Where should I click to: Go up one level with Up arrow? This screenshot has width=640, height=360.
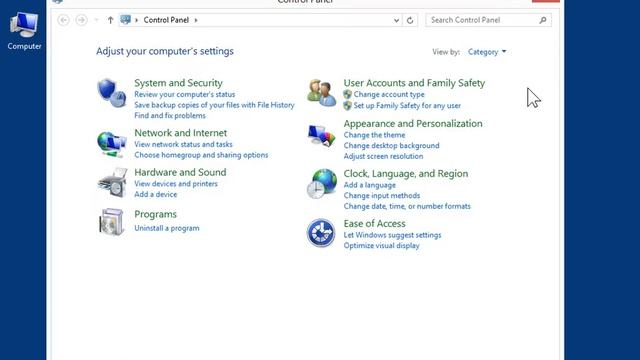point(110,20)
